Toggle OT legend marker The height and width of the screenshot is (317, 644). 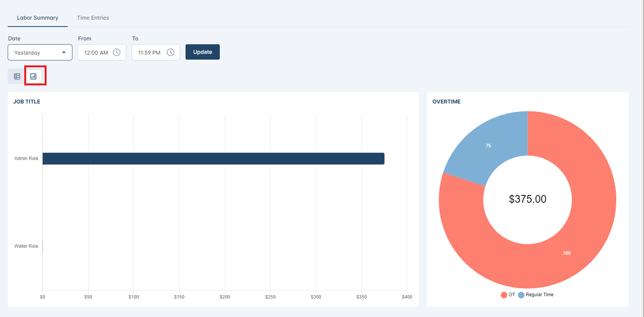[504, 295]
